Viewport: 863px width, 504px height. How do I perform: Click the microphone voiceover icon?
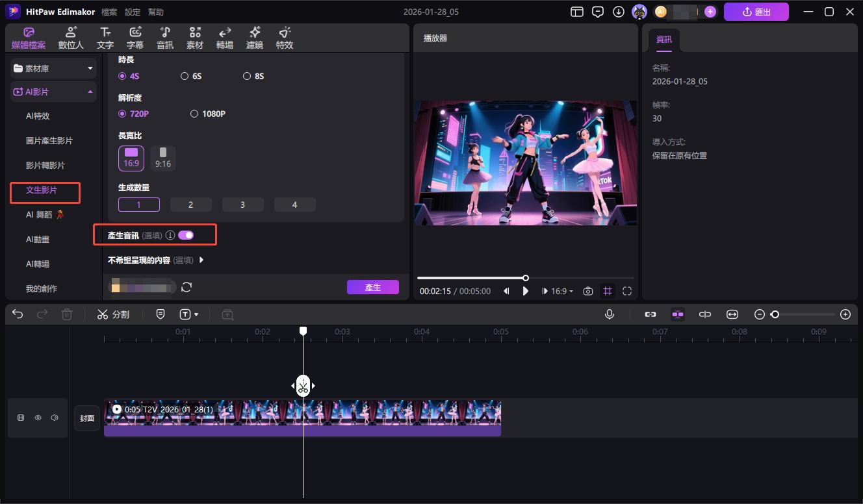(610, 314)
